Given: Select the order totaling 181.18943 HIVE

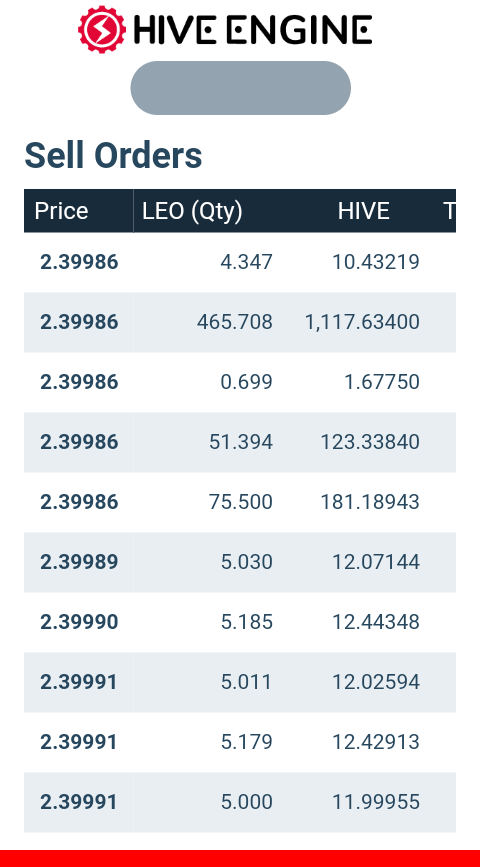Looking at the screenshot, I should [x=240, y=502].
